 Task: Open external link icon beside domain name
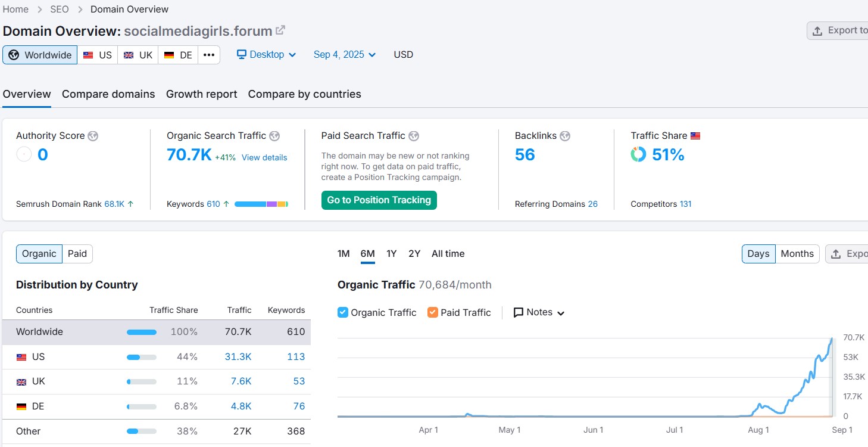tap(280, 30)
